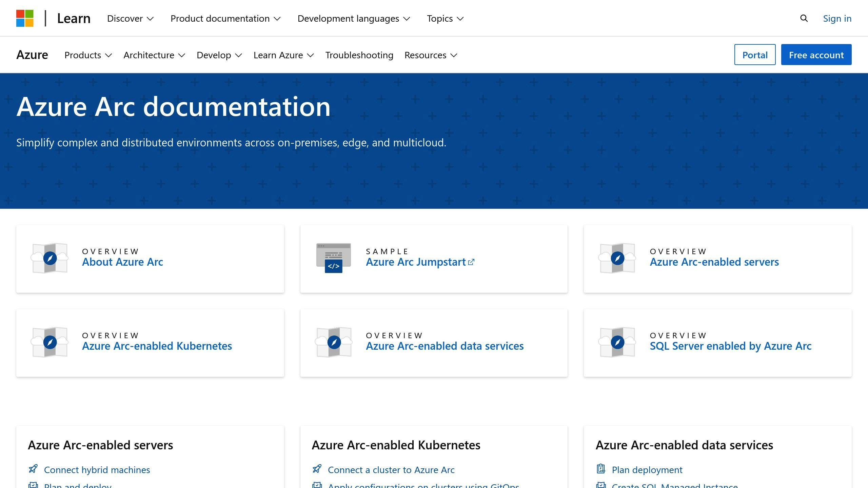Open the Azure Arc-enabled data services overview link
The width and height of the screenshot is (868, 488).
pos(445,346)
